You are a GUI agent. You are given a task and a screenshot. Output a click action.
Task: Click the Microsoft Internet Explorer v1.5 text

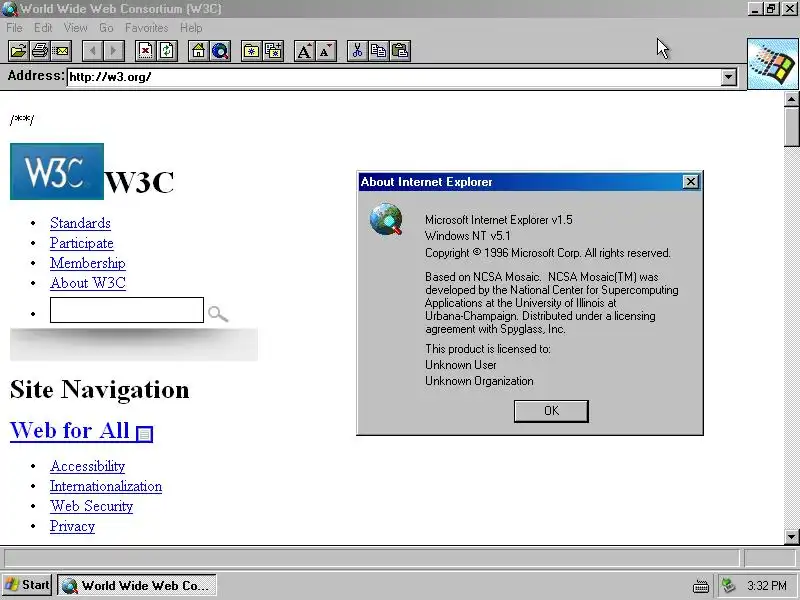coord(498,220)
